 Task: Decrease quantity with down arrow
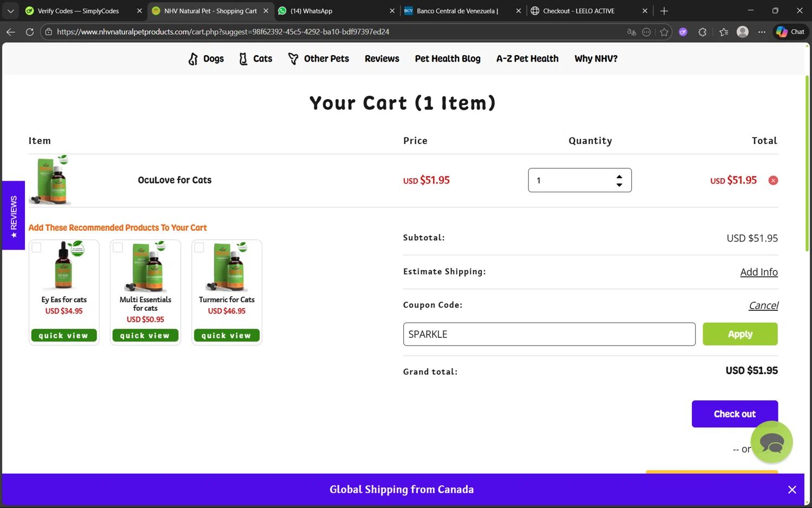(x=619, y=185)
